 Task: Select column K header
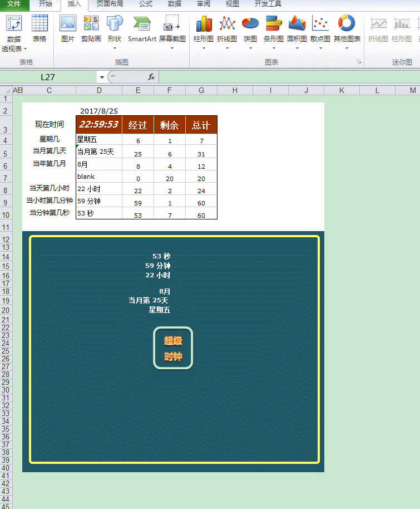(x=342, y=90)
